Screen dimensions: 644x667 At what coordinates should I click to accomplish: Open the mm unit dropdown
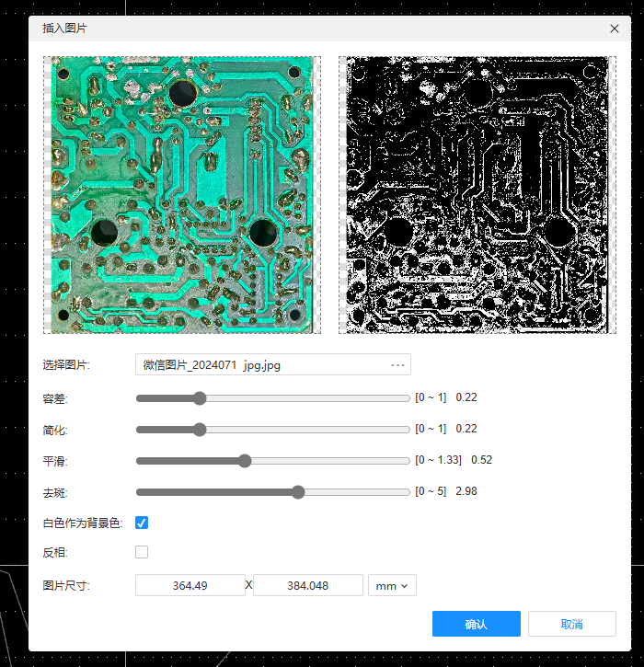(x=392, y=585)
